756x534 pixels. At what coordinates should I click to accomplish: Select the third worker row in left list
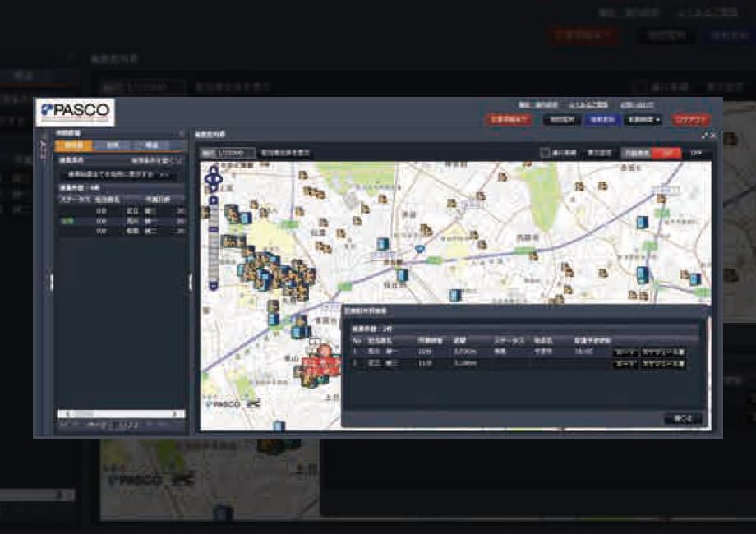point(122,232)
